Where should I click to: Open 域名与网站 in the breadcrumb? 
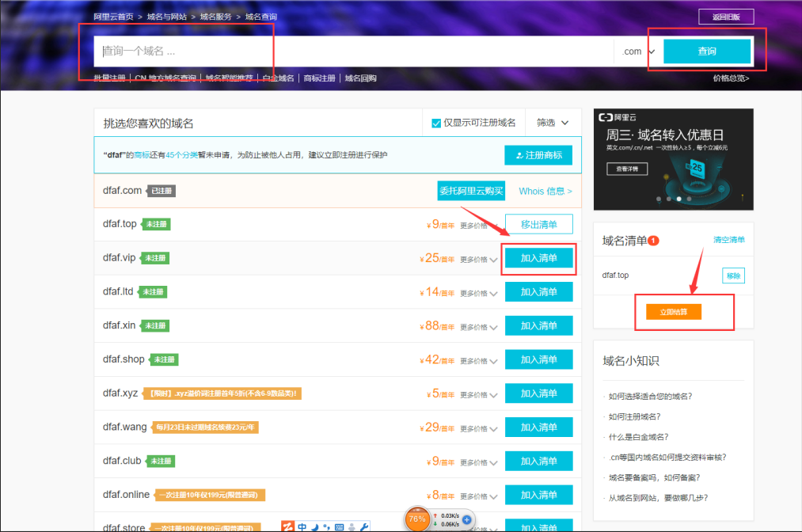tap(167, 17)
